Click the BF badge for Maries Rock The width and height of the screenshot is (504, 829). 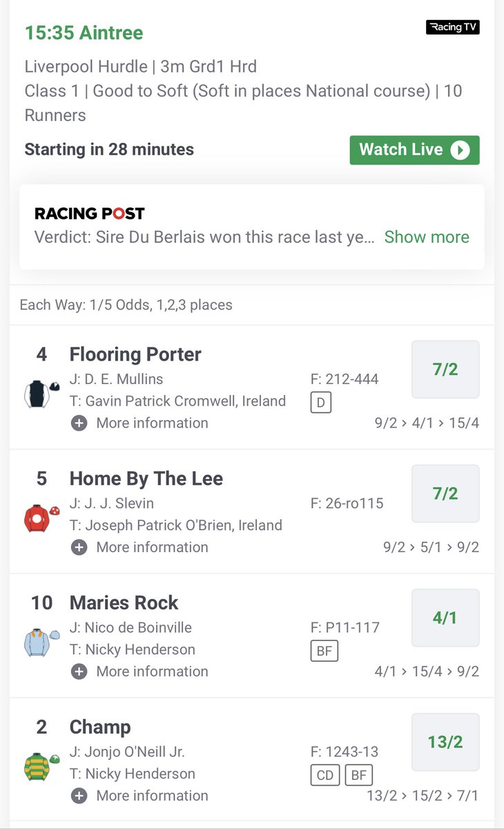324,651
